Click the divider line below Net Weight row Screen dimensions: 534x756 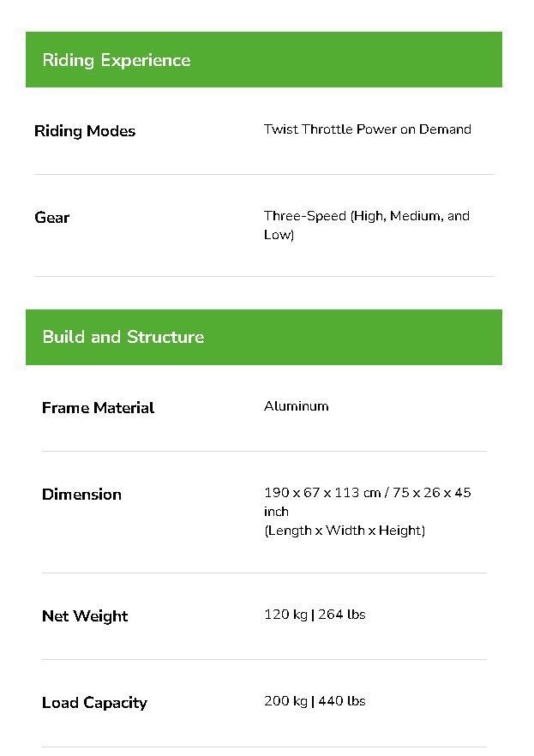coord(264,659)
